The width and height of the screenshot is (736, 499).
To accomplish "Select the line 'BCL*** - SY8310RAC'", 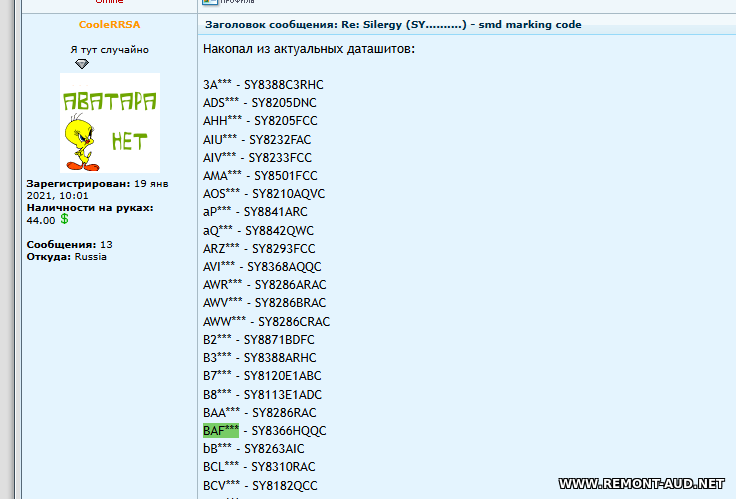I will click(x=259, y=467).
